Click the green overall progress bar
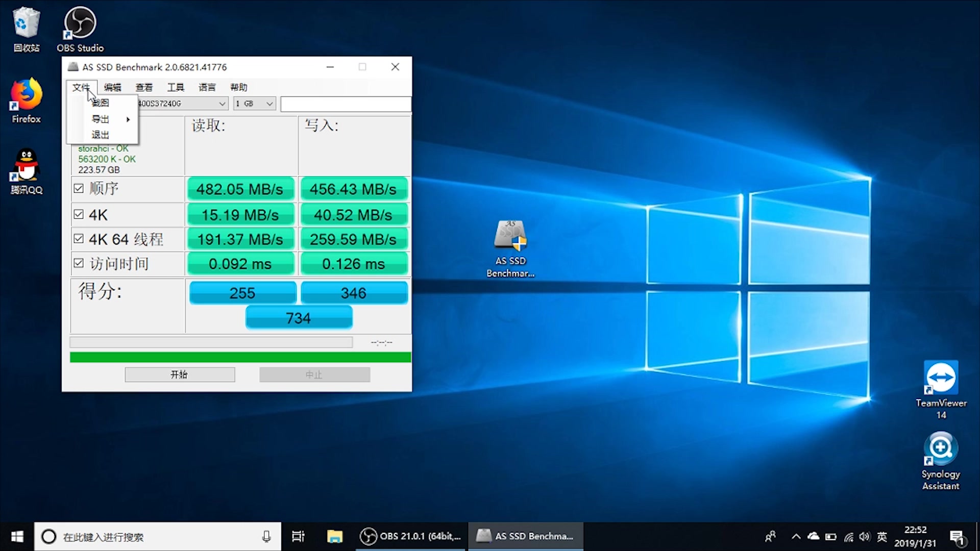Image resolution: width=980 pixels, height=551 pixels. pyautogui.click(x=240, y=357)
